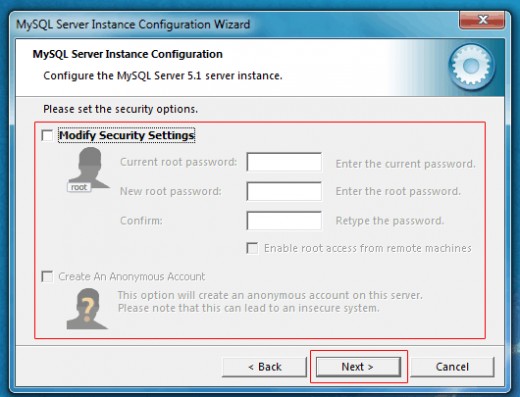Focus the New root password field

coord(284,191)
